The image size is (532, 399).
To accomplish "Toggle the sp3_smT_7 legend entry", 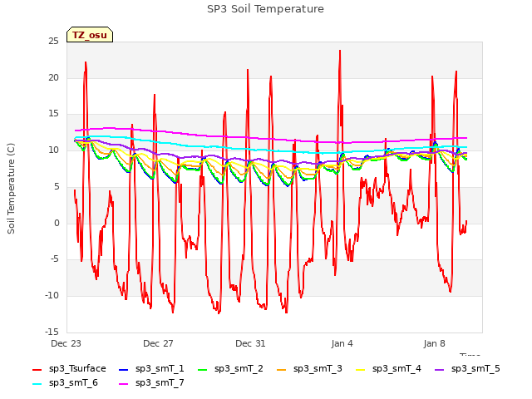I will (151, 382).
